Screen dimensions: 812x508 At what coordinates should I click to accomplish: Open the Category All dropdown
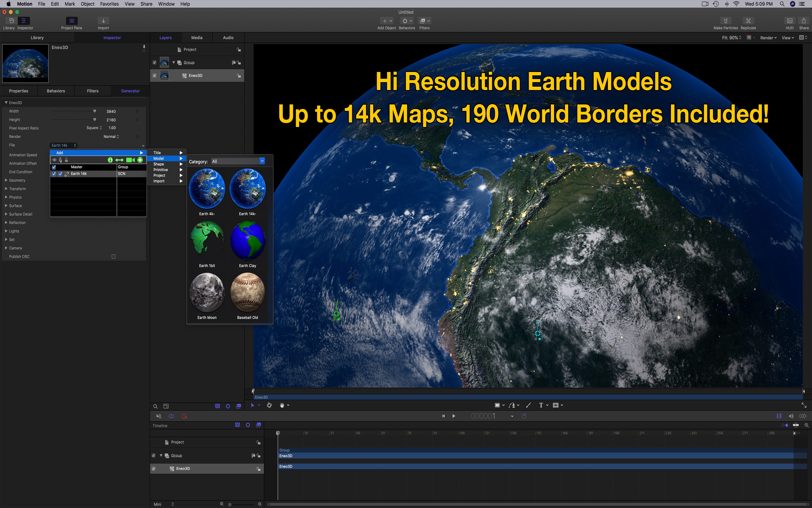click(x=238, y=161)
